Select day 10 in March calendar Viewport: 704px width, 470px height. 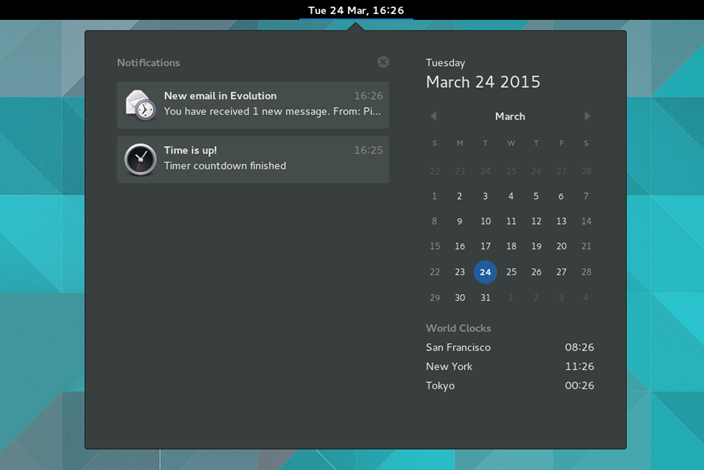[x=485, y=221]
